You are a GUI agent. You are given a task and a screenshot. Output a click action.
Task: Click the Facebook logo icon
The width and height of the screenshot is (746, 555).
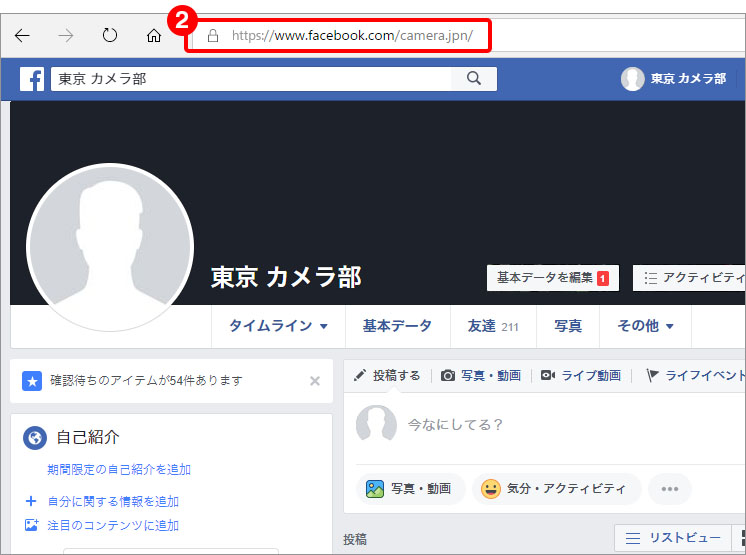point(32,78)
